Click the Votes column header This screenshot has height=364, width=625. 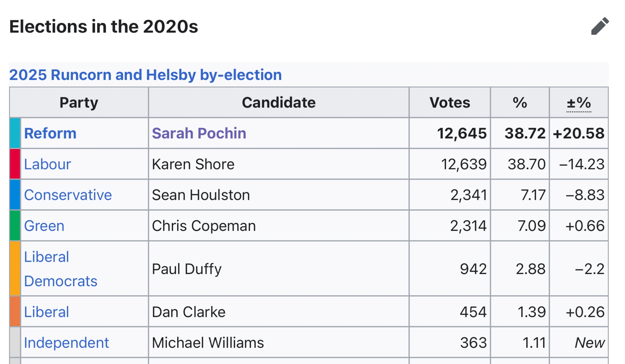pyautogui.click(x=450, y=103)
